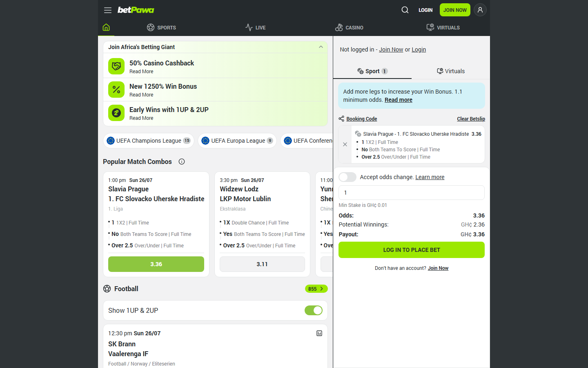
Task: Click the Booking Code share icon
Action: click(x=341, y=119)
